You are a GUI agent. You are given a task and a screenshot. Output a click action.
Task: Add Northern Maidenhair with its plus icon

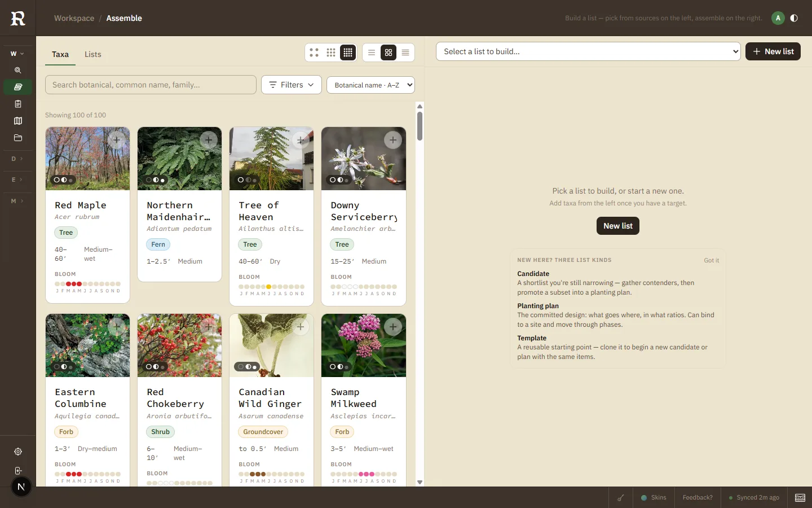click(x=209, y=140)
